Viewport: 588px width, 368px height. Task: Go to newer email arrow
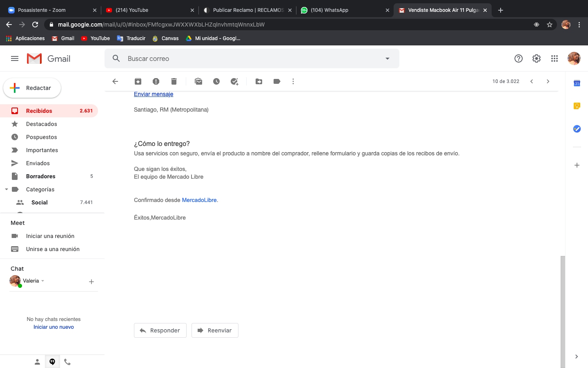(532, 81)
